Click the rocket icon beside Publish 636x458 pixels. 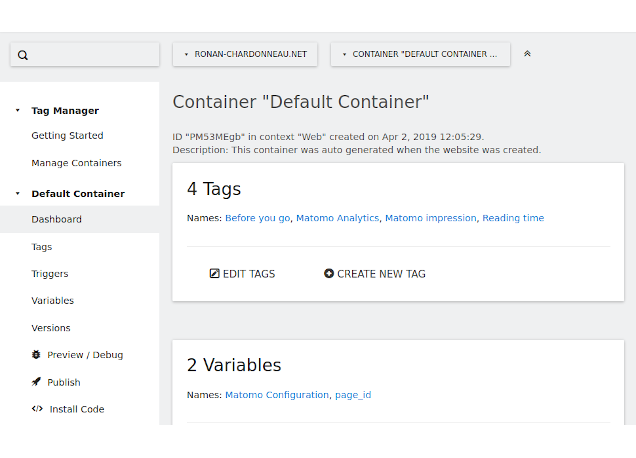36,382
